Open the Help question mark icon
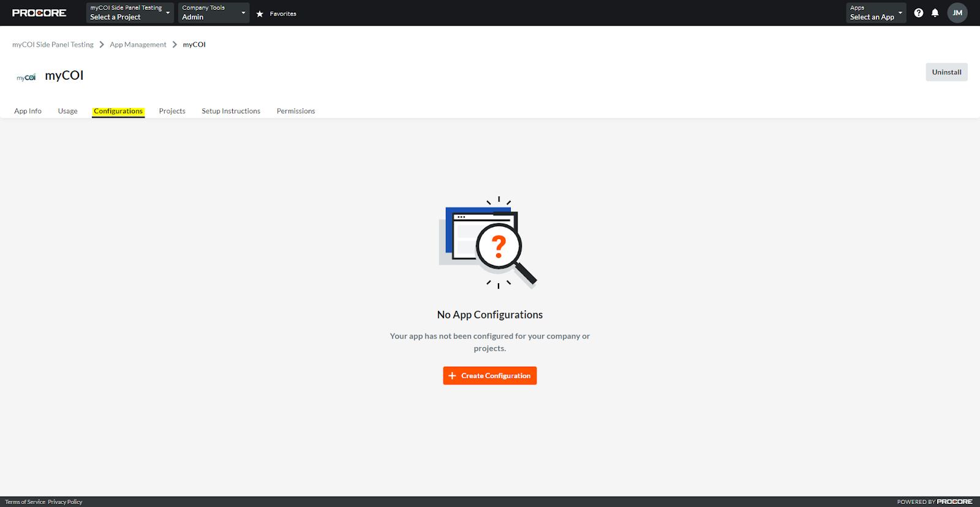 [x=919, y=13]
